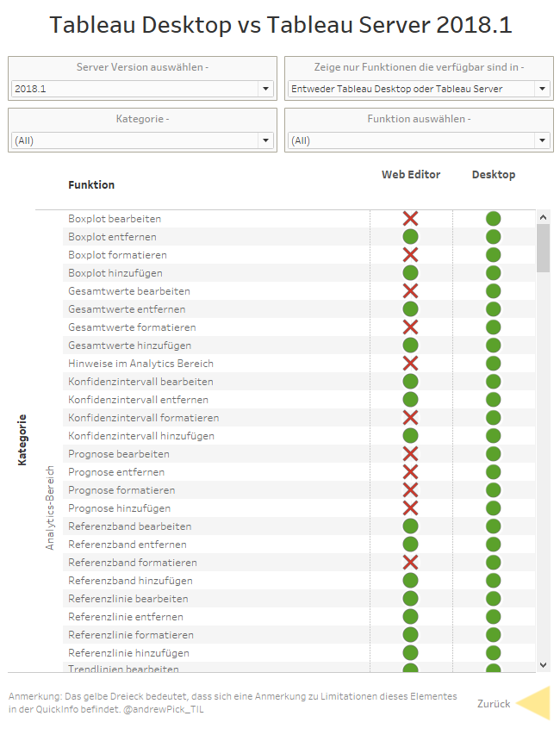The height and width of the screenshot is (741, 560).
Task: Click the red X for Gesamtwerte bearbeiten
Action: [x=410, y=291]
